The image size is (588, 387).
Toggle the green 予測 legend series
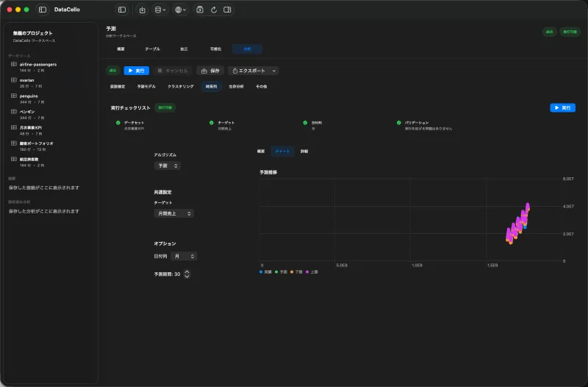pos(281,271)
